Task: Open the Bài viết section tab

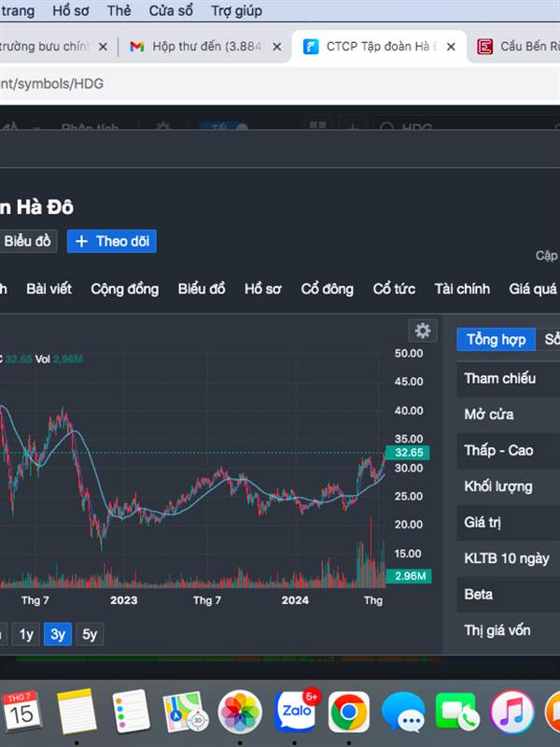Action: pyautogui.click(x=49, y=289)
